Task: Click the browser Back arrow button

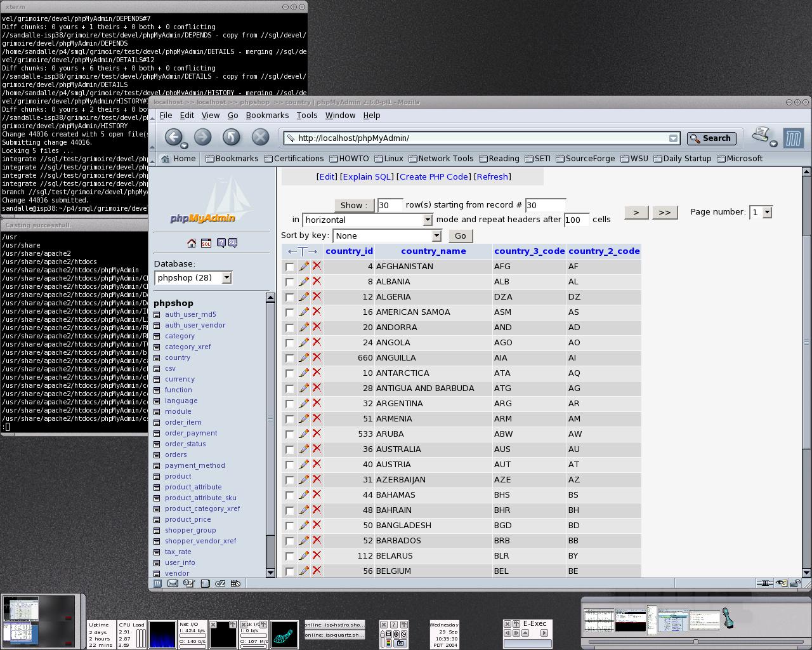Action: [173, 137]
